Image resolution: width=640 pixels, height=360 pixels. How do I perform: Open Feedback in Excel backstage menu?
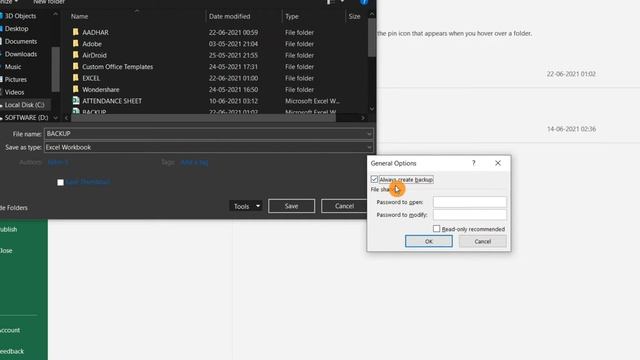(12, 351)
